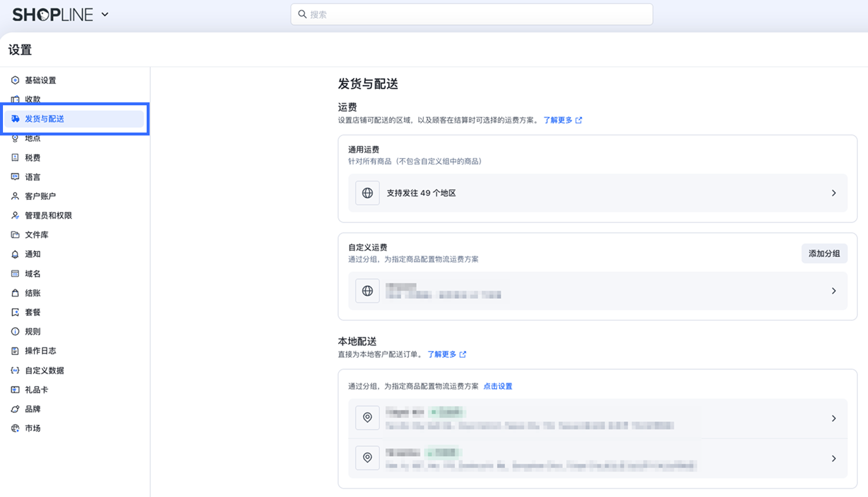Click the bell icon next to 通知

click(x=15, y=254)
